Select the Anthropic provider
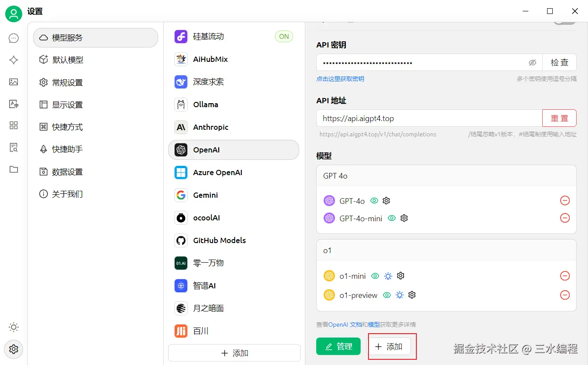This screenshot has width=588, height=365. point(234,127)
